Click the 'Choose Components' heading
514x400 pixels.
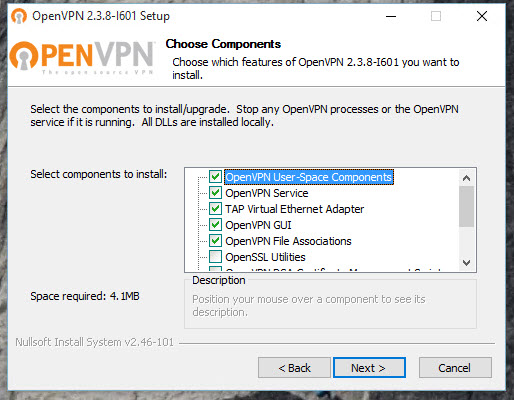point(223,44)
